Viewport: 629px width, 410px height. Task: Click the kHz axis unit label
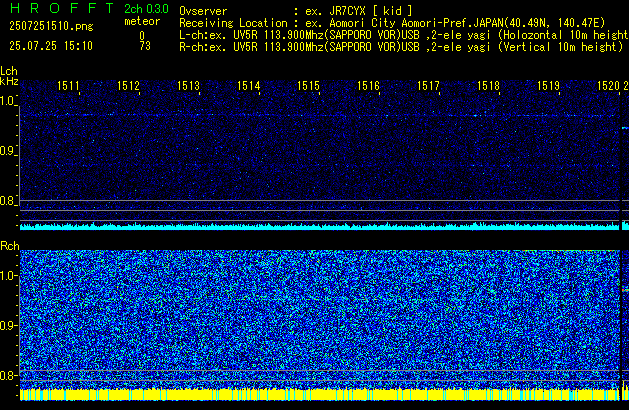[x=9, y=81]
